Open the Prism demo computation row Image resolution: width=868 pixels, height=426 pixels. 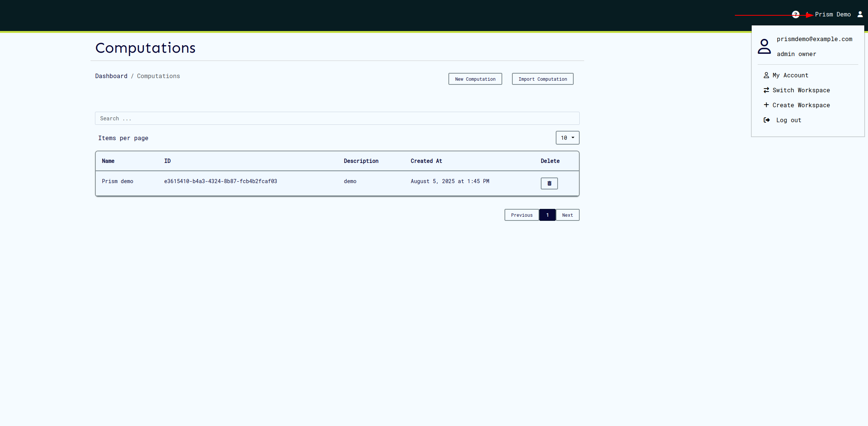click(x=337, y=183)
